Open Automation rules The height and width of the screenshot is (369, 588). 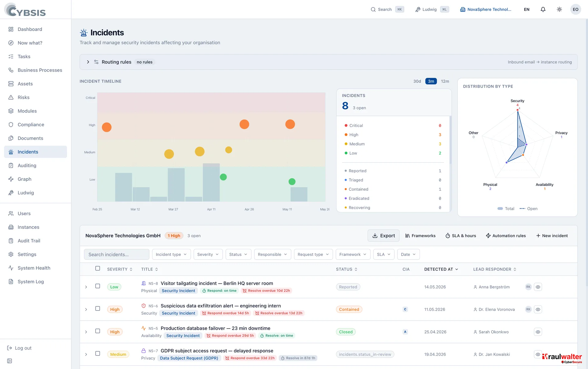tap(506, 236)
